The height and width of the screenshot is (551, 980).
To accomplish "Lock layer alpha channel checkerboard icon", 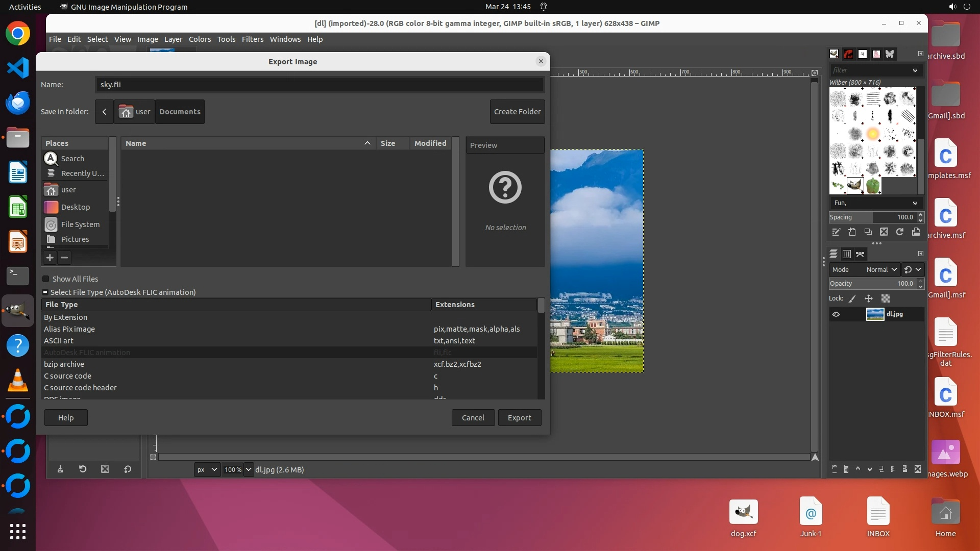I will tap(886, 298).
